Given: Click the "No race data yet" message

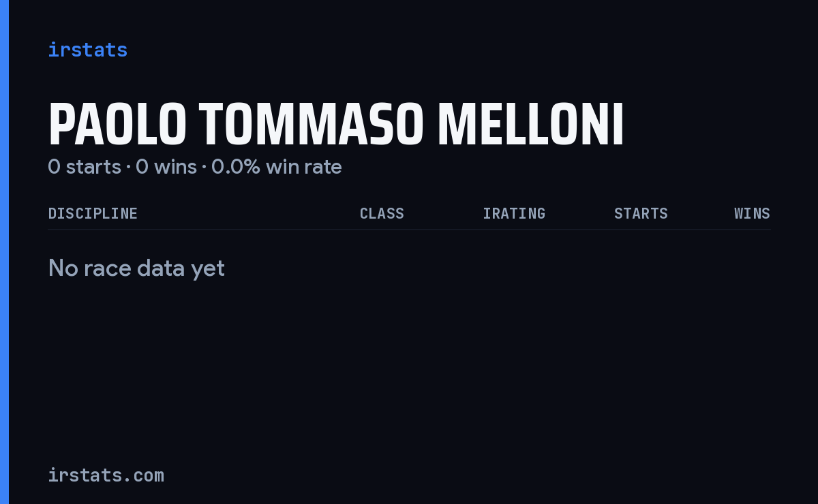Looking at the screenshot, I should [x=136, y=268].
